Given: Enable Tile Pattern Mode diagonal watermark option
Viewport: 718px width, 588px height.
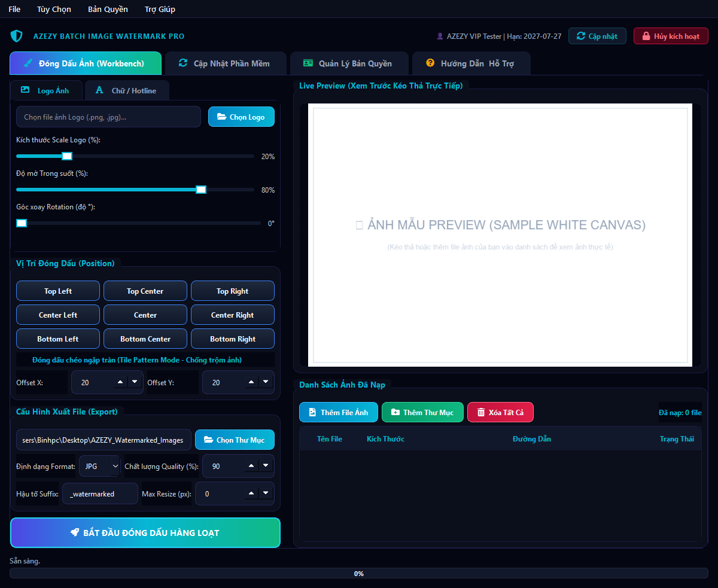Looking at the screenshot, I should [x=145, y=359].
